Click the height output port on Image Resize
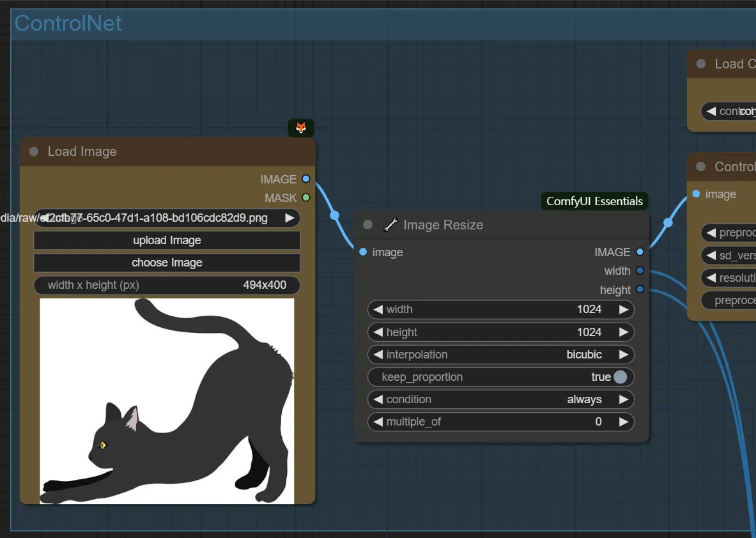This screenshot has width=756, height=538. pyautogui.click(x=640, y=289)
